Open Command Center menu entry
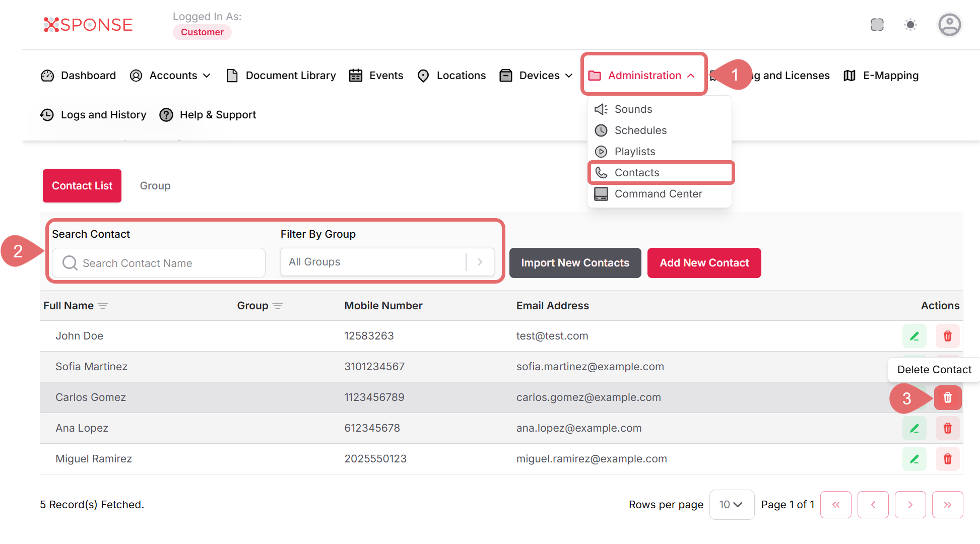 pos(658,194)
